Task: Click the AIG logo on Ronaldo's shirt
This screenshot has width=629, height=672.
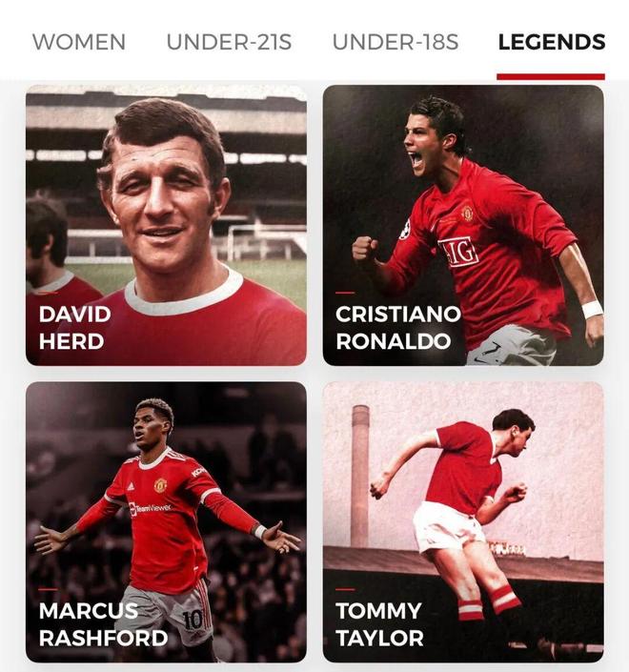Action: tap(458, 252)
